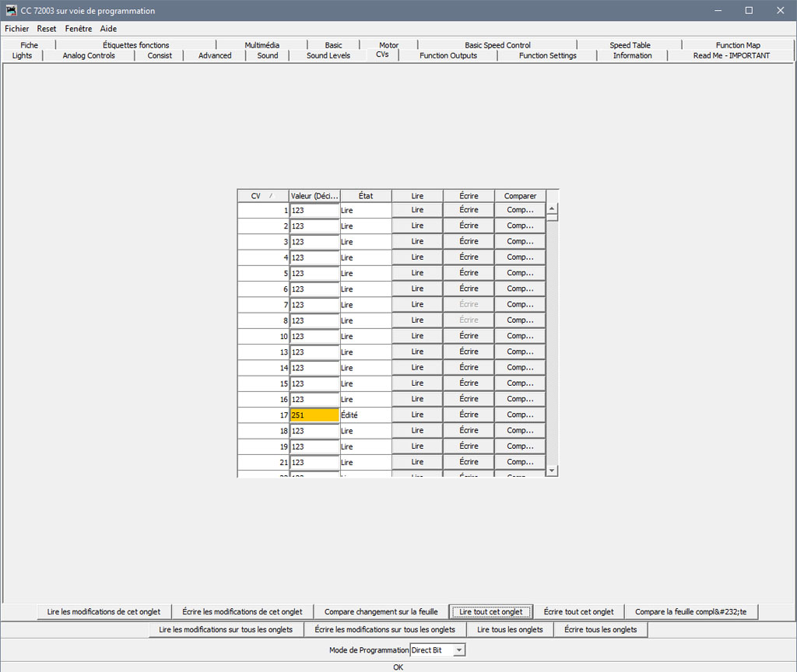797x672 pixels.
Task: Click the Comp... button for CV 19
Action: tap(520, 446)
